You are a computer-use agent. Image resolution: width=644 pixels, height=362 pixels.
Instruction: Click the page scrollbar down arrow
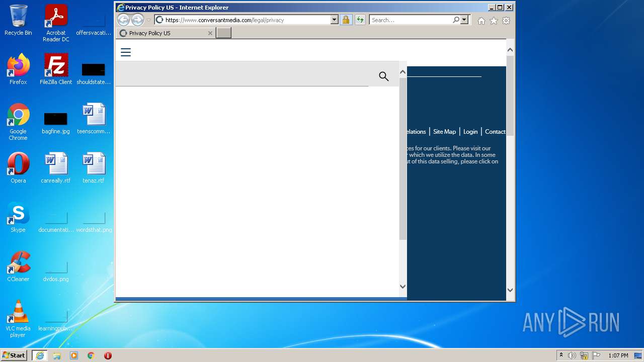[510, 290]
